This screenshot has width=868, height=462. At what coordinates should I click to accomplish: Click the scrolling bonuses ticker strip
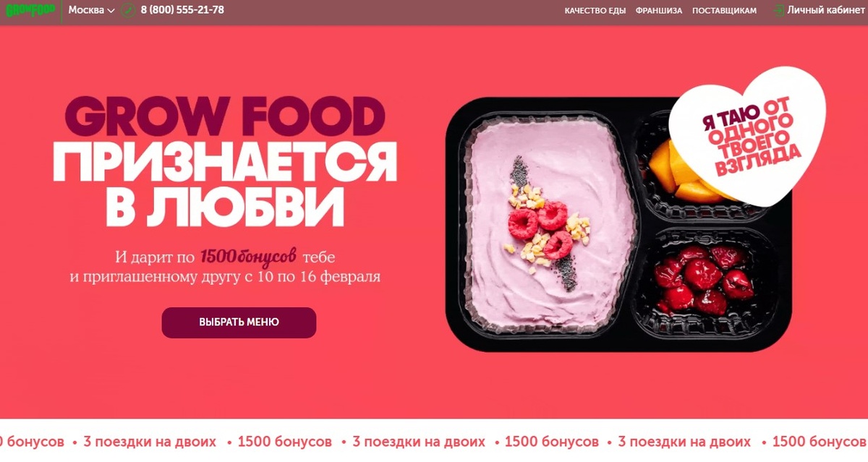tap(434, 441)
